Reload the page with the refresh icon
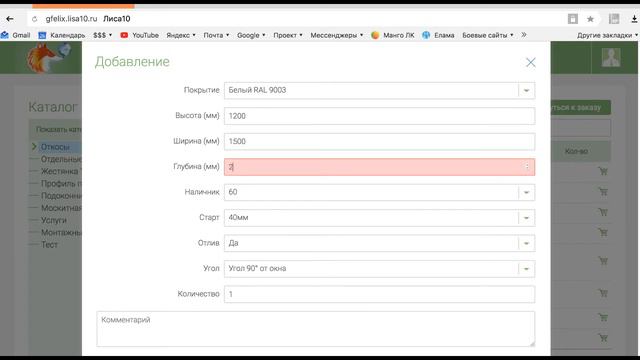The height and width of the screenshot is (360, 640). click(35, 19)
